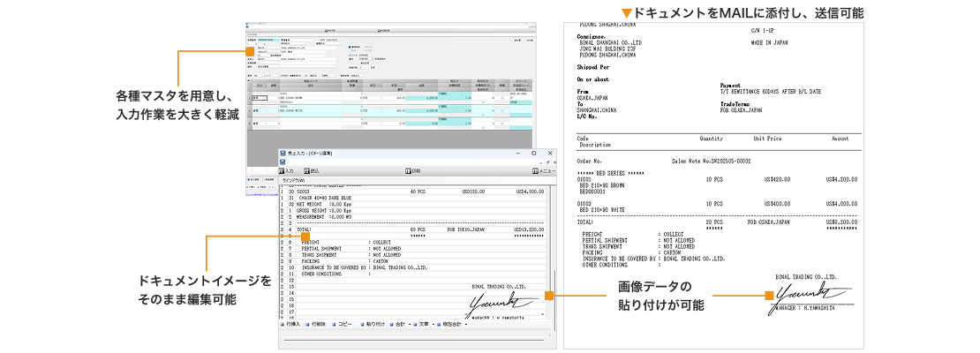Click the TOTAL: row in document editor
The height and width of the screenshot is (353, 980).
click(305, 229)
